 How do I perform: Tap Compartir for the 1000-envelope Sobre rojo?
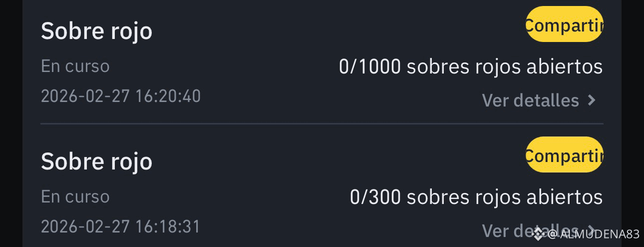click(x=564, y=24)
